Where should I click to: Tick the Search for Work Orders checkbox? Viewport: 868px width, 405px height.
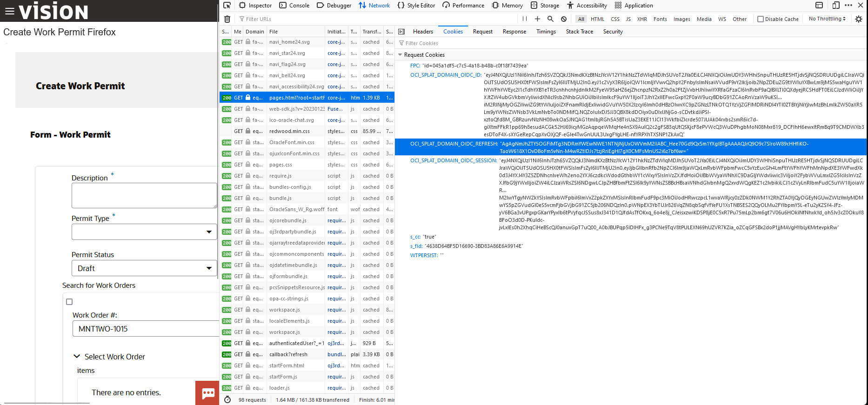click(69, 302)
